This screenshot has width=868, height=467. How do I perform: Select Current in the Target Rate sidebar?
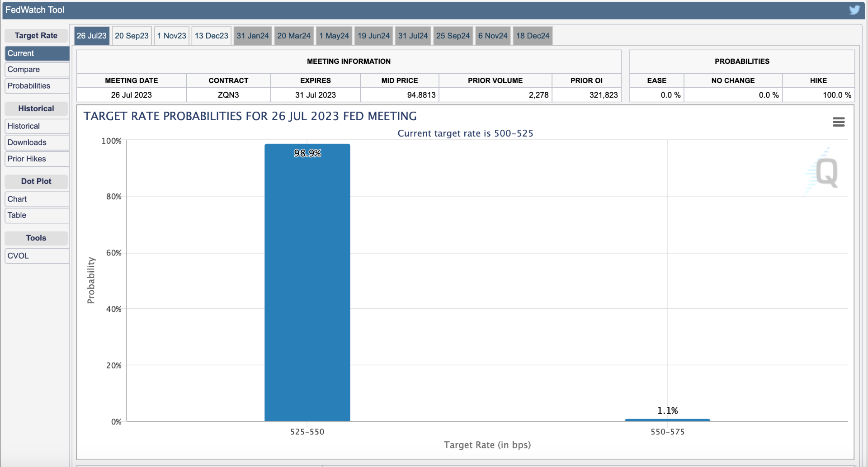(37, 53)
